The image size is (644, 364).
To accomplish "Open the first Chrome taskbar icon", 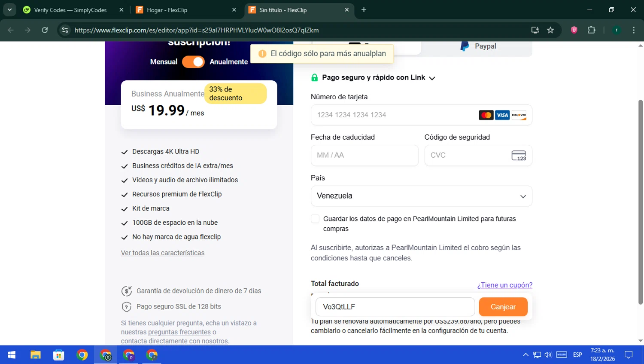I will coord(82,355).
